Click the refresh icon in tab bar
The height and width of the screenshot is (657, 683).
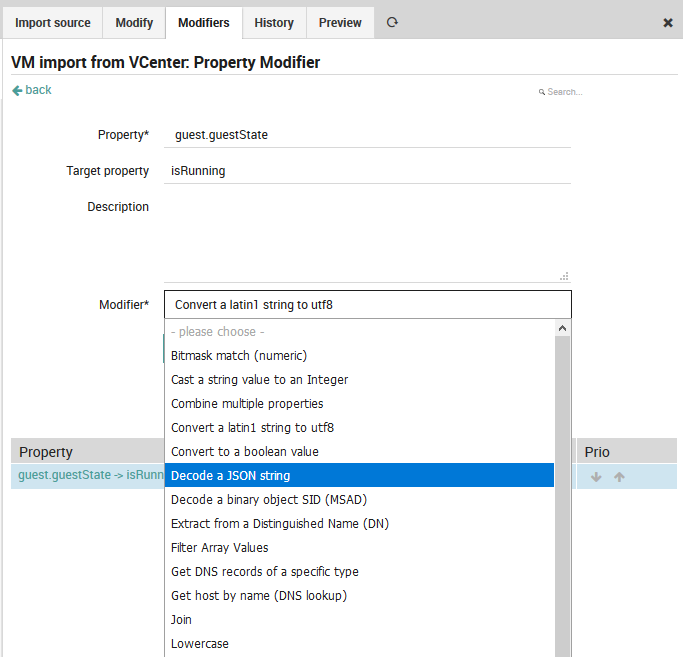pyautogui.click(x=392, y=22)
